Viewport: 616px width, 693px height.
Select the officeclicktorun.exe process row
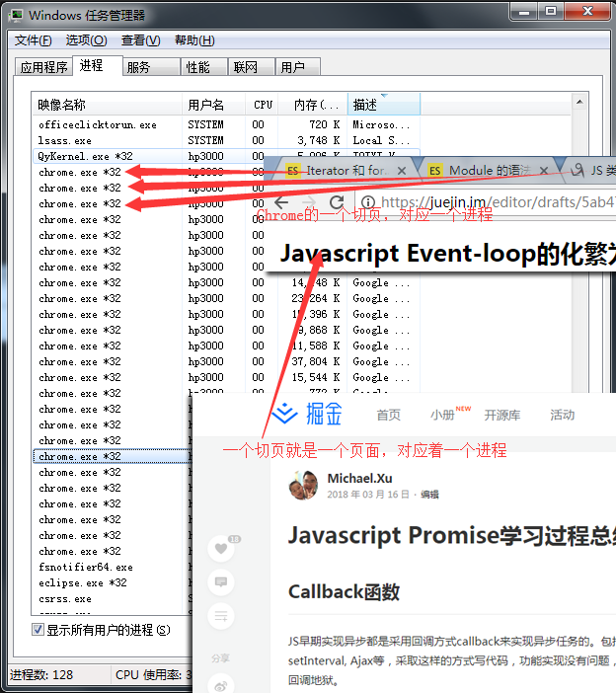coord(225,124)
